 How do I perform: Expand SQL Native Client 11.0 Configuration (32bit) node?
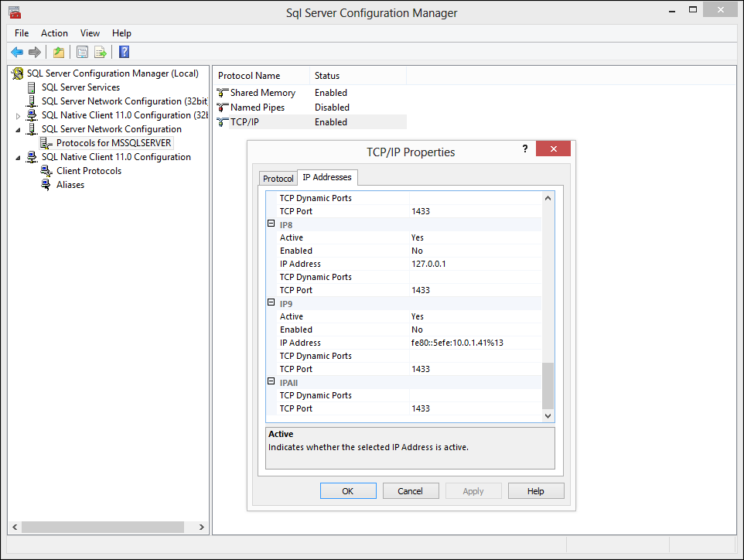(18, 116)
